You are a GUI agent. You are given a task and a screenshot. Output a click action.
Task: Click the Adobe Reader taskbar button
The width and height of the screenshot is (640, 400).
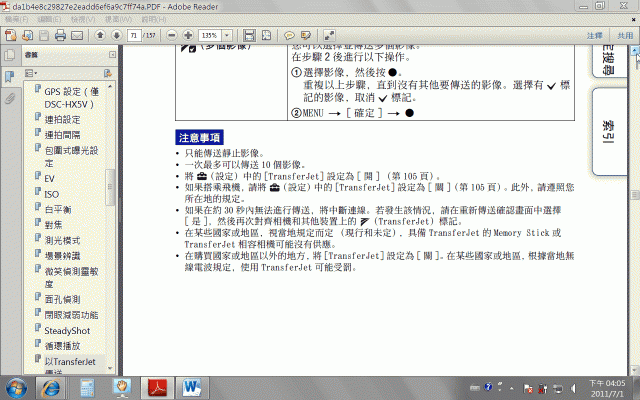[157, 388]
